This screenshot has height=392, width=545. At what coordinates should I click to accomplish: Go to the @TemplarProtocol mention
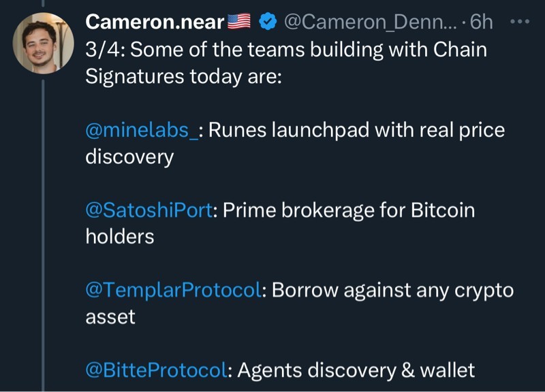[174, 290]
